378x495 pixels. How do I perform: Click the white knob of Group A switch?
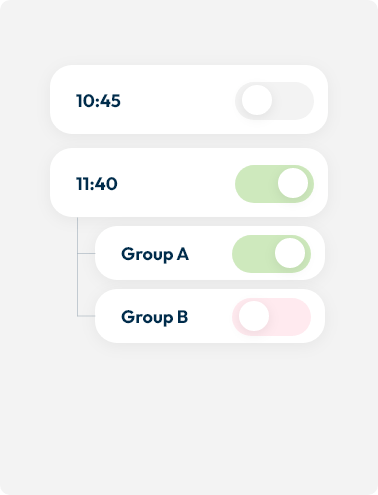coord(290,253)
